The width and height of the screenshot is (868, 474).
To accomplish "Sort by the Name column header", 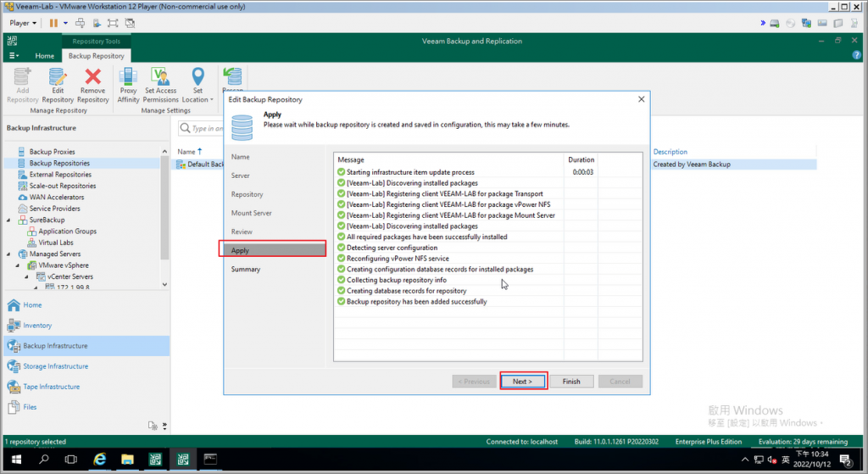I will 189,152.
